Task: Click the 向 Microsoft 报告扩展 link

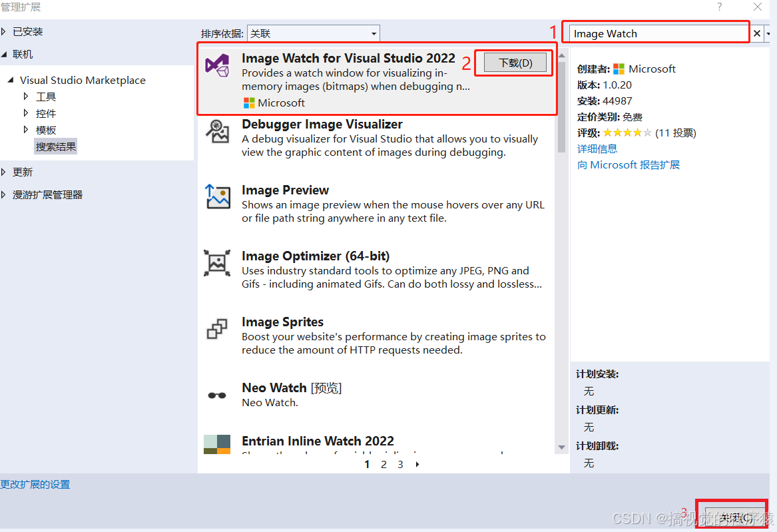Action: (x=628, y=164)
